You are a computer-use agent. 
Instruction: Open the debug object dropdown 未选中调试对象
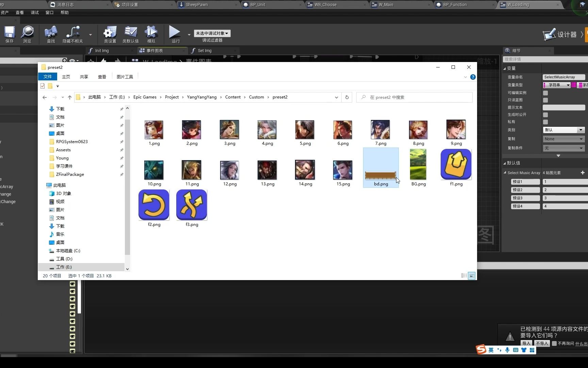[212, 33]
